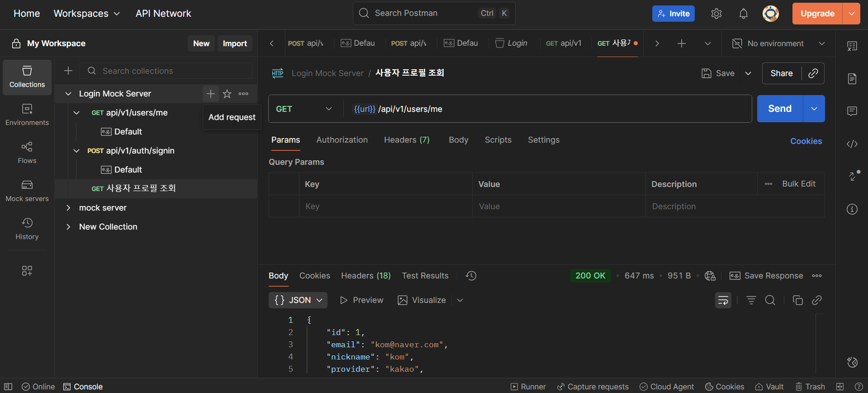The width and height of the screenshot is (868, 393).
Task: Open the Environments sidebar section
Action: point(27,115)
